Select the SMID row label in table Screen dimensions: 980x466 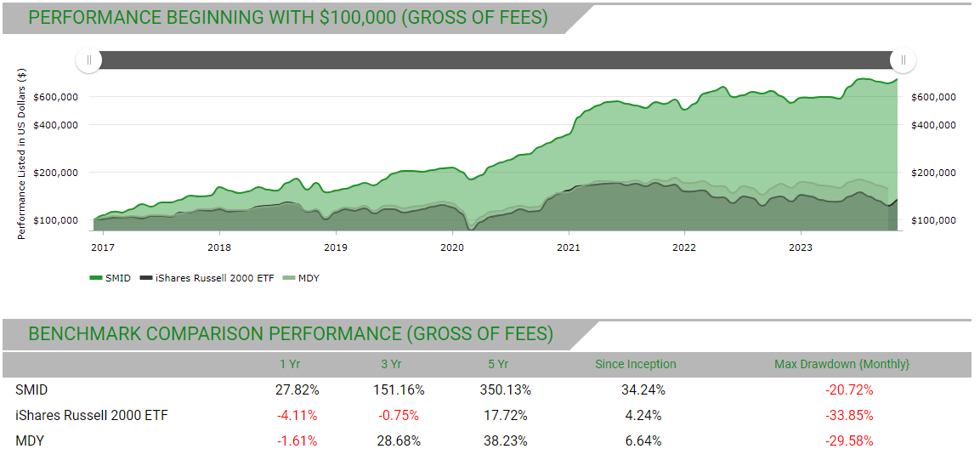[31, 390]
